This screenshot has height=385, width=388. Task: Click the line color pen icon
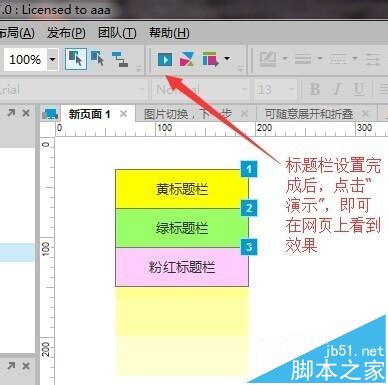268,59
